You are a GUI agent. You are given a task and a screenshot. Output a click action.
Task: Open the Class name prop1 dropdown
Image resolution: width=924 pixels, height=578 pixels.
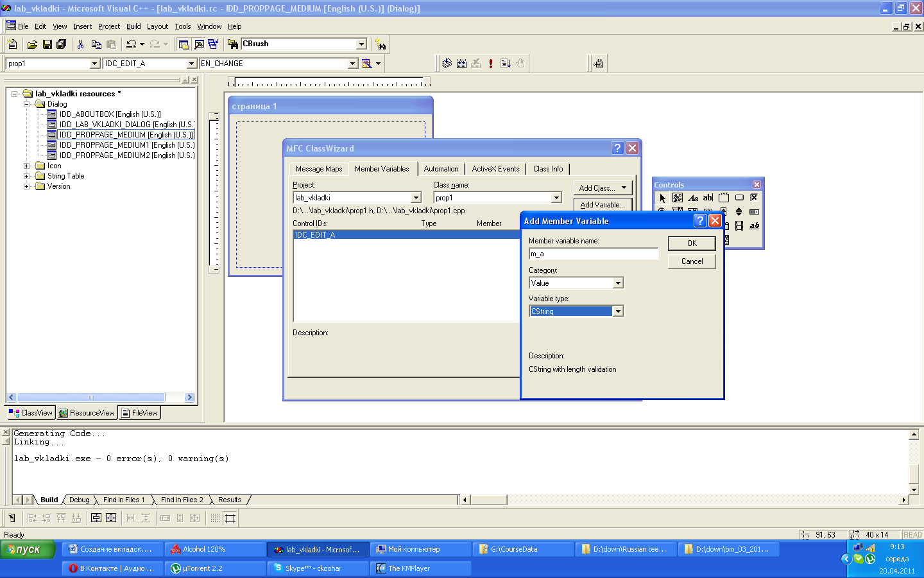(x=556, y=198)
